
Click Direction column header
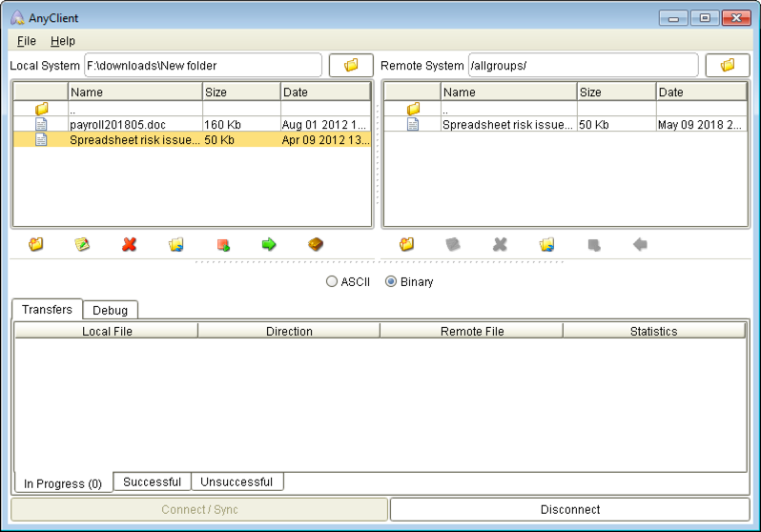pyautogui.click(x=289, y=331)
